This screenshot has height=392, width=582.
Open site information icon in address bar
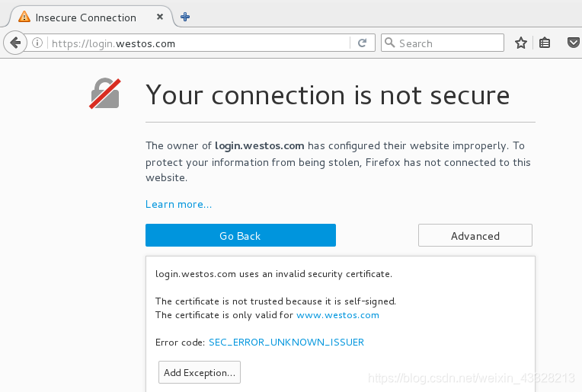37,43
